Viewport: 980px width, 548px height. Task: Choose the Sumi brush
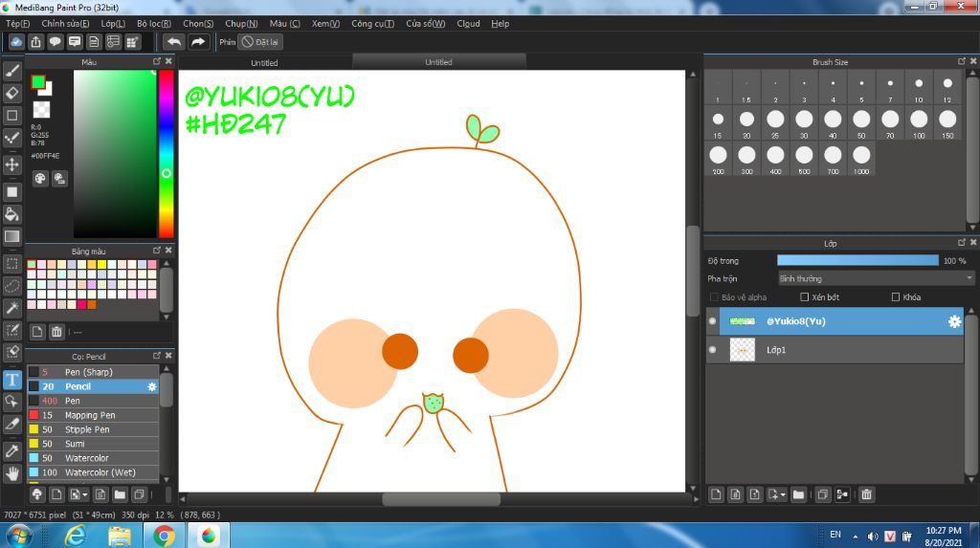click(94, 444)
